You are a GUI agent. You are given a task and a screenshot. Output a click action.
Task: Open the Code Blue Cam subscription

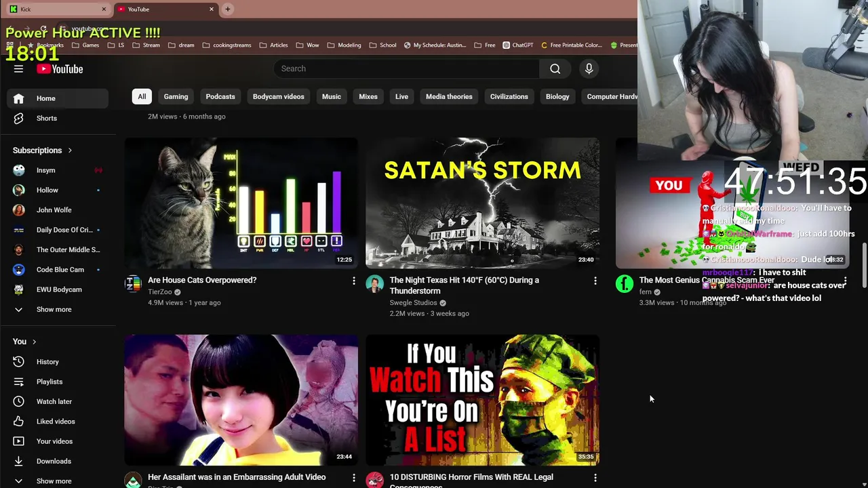(58, 270)
